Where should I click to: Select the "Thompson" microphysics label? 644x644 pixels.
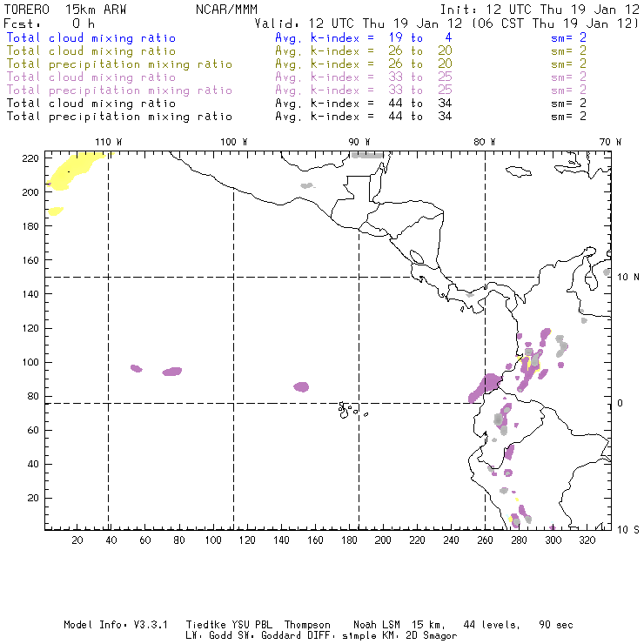[307, 626]
